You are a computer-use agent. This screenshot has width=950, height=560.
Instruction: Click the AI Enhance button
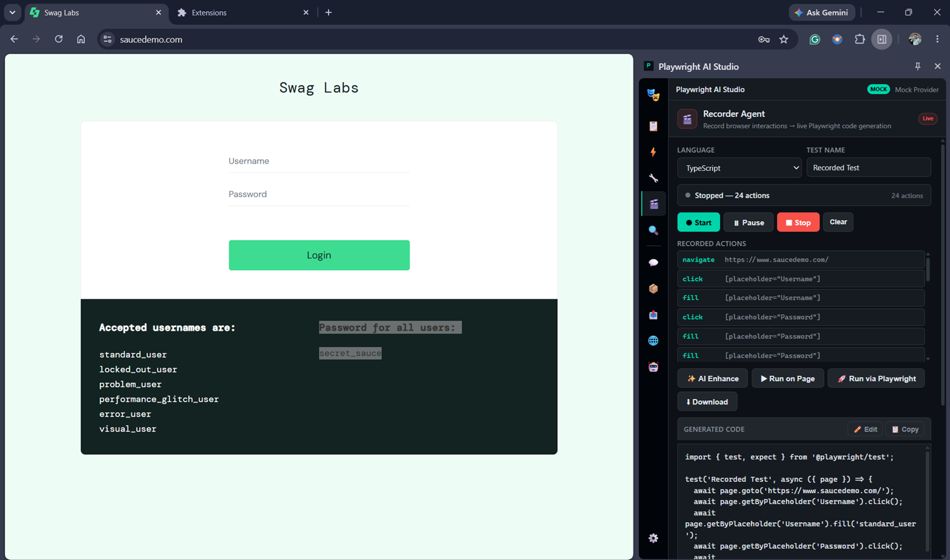(713, 378)
